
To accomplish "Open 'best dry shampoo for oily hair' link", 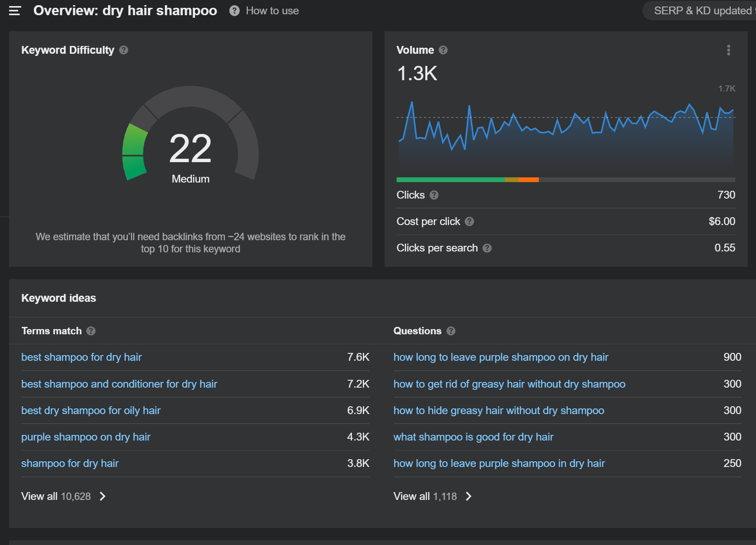I will [91, 411].
